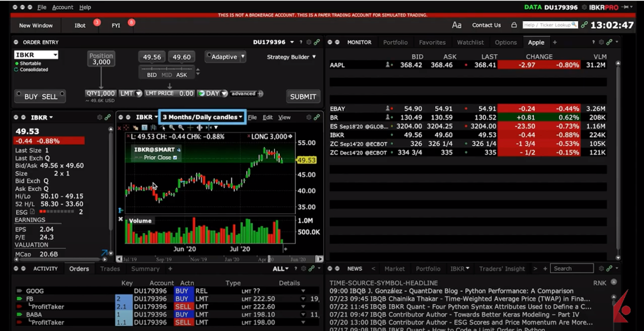Screen dimensions: 644x331
Task: Click the BID MID ASK price slider
Action: point(167,69)
